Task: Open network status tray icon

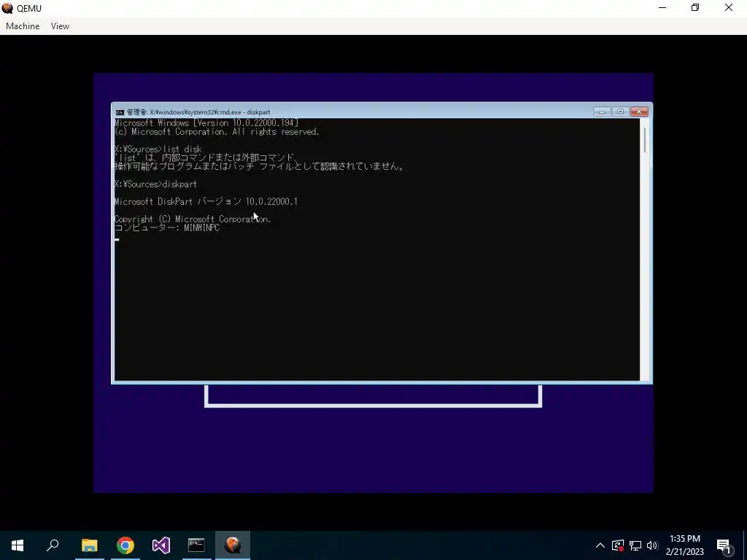Action: 635,545
